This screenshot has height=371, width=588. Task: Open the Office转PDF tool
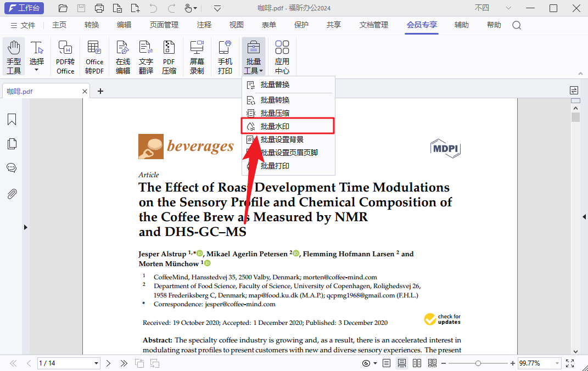94,57
